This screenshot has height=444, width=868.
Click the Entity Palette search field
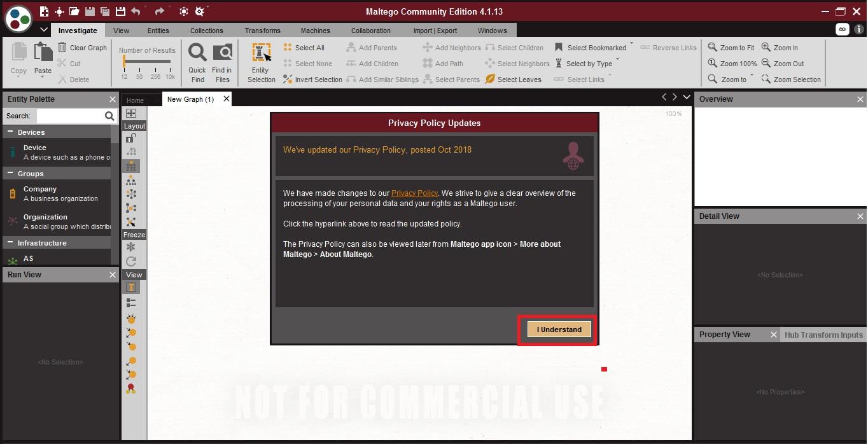click(x=70, y=116)
